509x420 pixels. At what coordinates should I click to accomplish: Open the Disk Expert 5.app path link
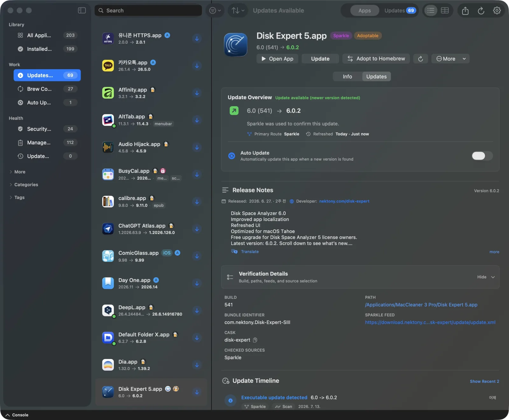pyautogui.click(x=421, y=305)
